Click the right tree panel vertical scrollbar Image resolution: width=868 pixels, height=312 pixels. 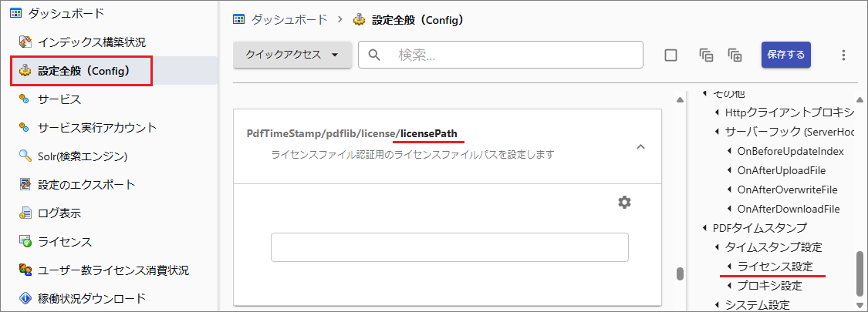pos(860,273)
